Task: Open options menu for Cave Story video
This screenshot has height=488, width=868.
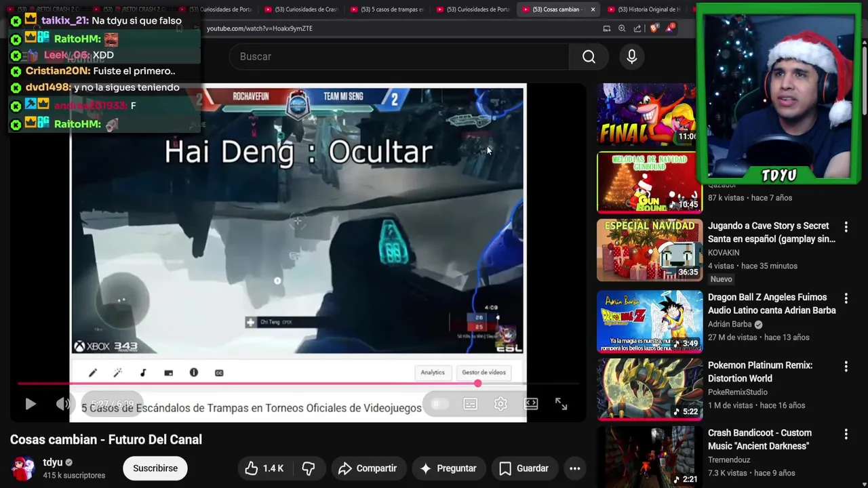Action: (x=846, y=226)
